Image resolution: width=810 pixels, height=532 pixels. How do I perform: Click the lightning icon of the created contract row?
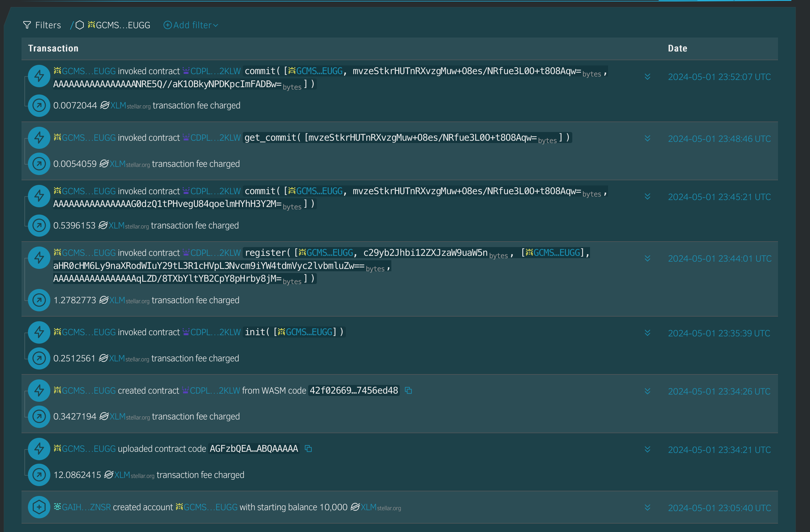tap(39, 390)
